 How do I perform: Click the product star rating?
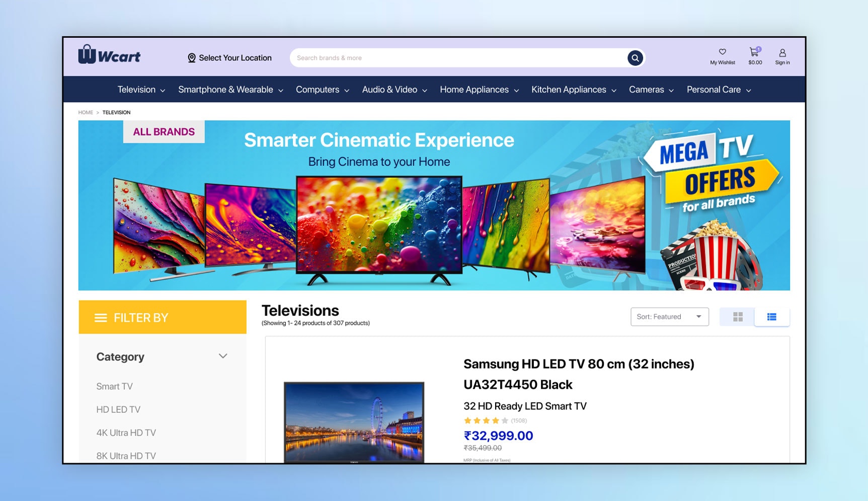click(486, 420)
